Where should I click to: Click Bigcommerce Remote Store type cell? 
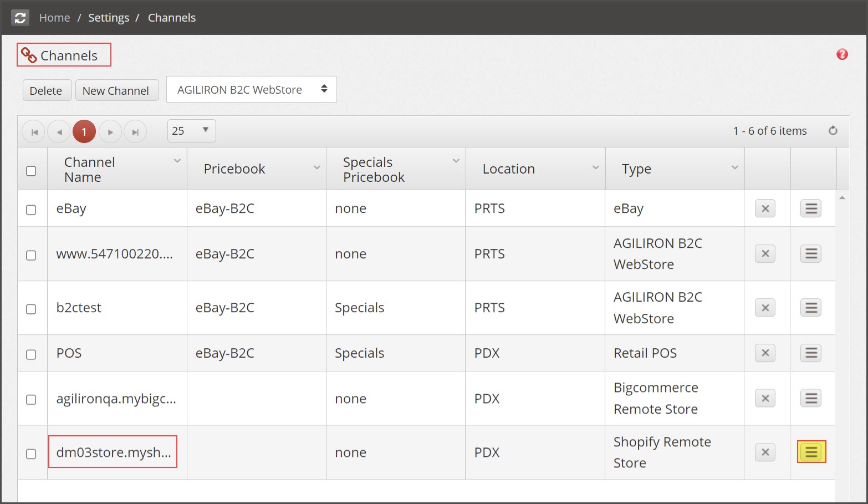(x=674, y=399)
